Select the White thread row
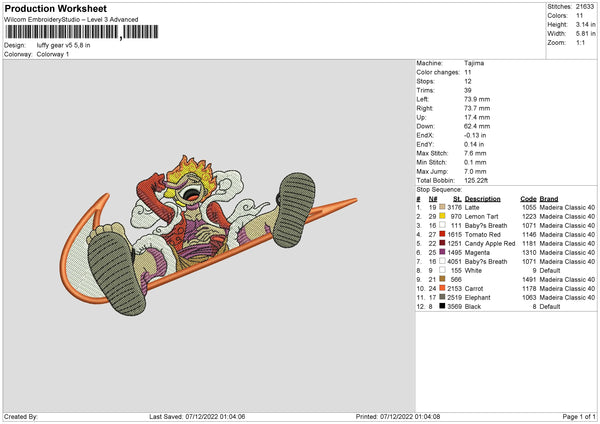Image resolution: width=600 pixels, height=424 pixels. pos(506,270)
